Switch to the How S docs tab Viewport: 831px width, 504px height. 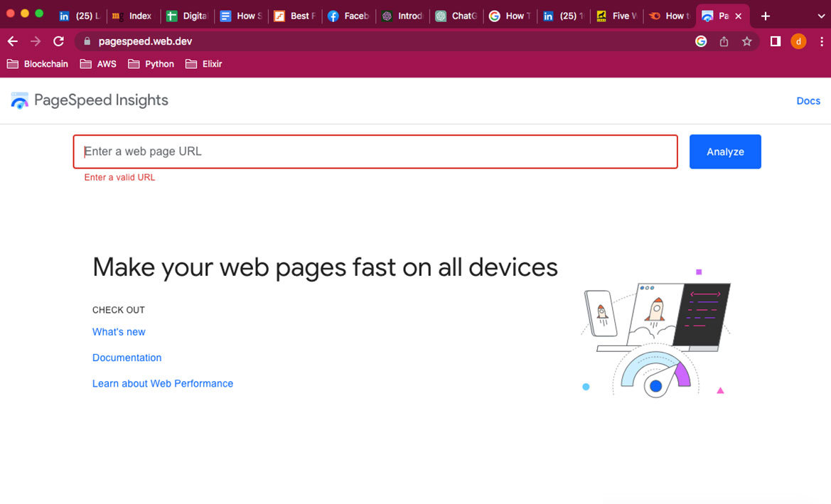click(240, 16)
